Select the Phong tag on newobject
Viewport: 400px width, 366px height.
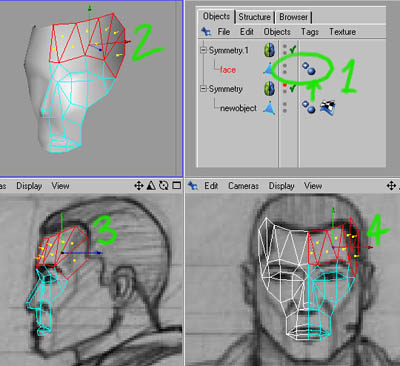tap(309, 107)
